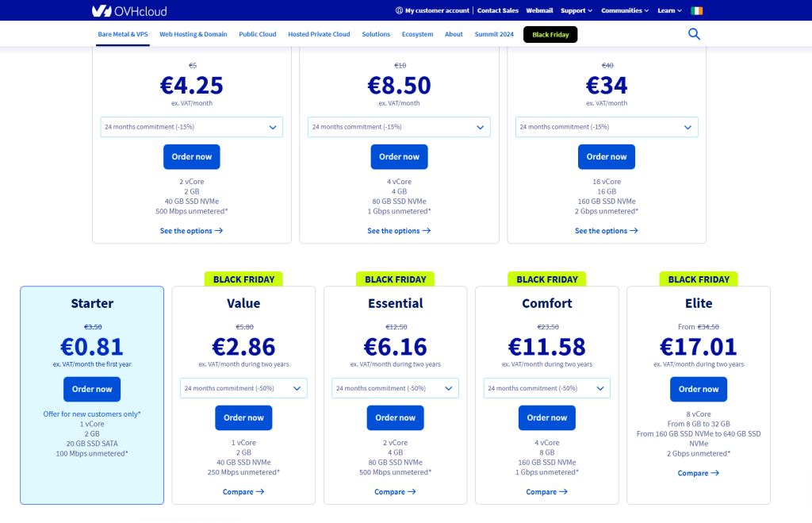
Task: Click Order now for €8.50 plan
Action: (x=399, y=156)
